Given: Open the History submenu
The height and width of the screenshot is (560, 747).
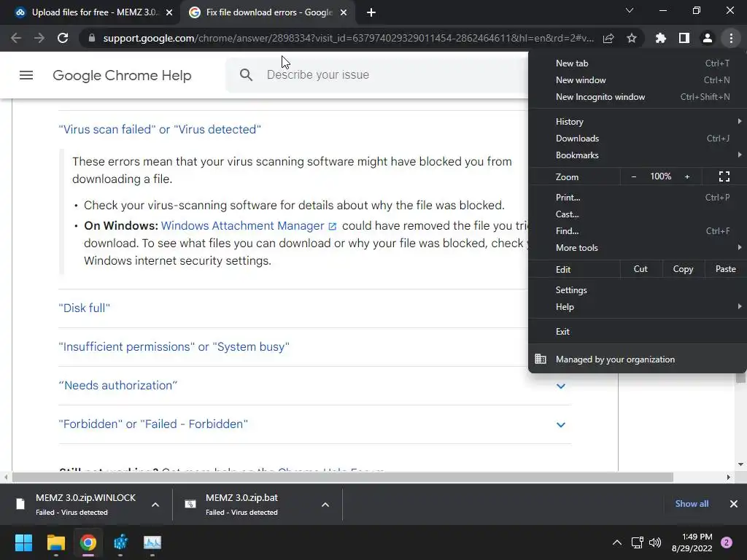Looking at the screenshot, I should [638, 122].
